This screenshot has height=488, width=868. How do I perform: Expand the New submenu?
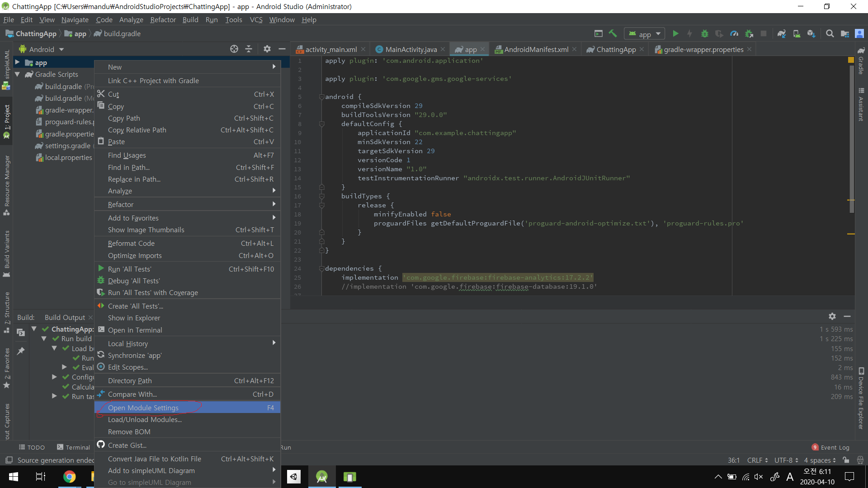click(x=188, y=67)
